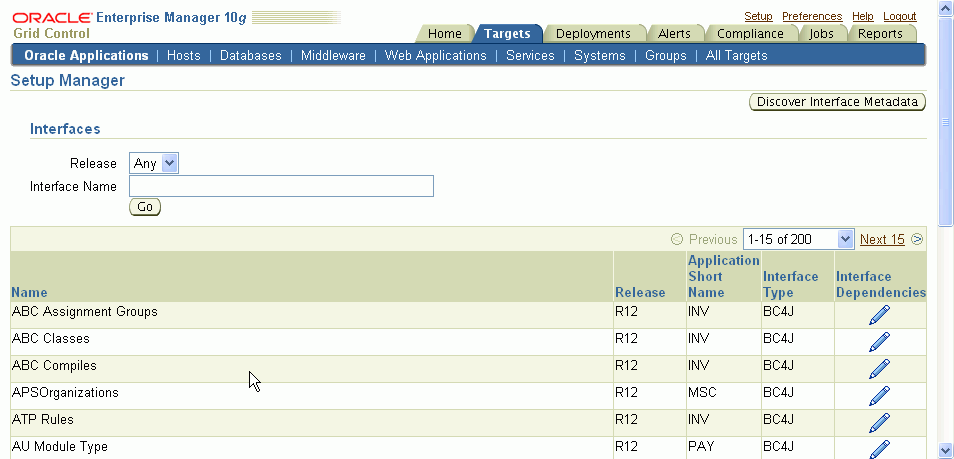Click the next page arrow icon

point(917,239)
